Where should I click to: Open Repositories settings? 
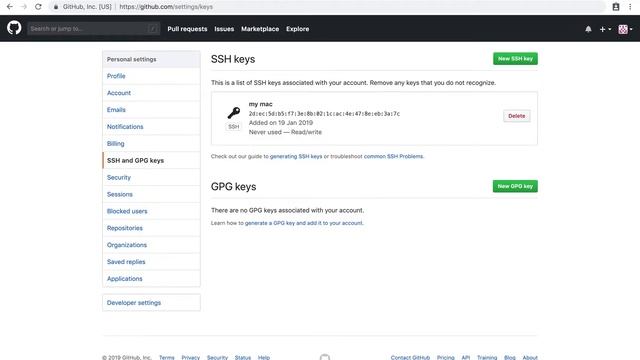(151, 228)
